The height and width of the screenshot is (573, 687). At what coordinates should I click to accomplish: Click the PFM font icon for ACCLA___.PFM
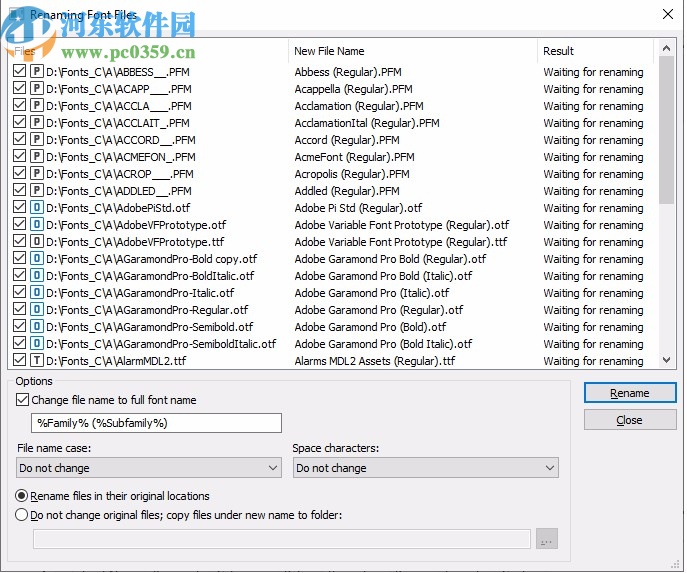[x=37, y=106]
